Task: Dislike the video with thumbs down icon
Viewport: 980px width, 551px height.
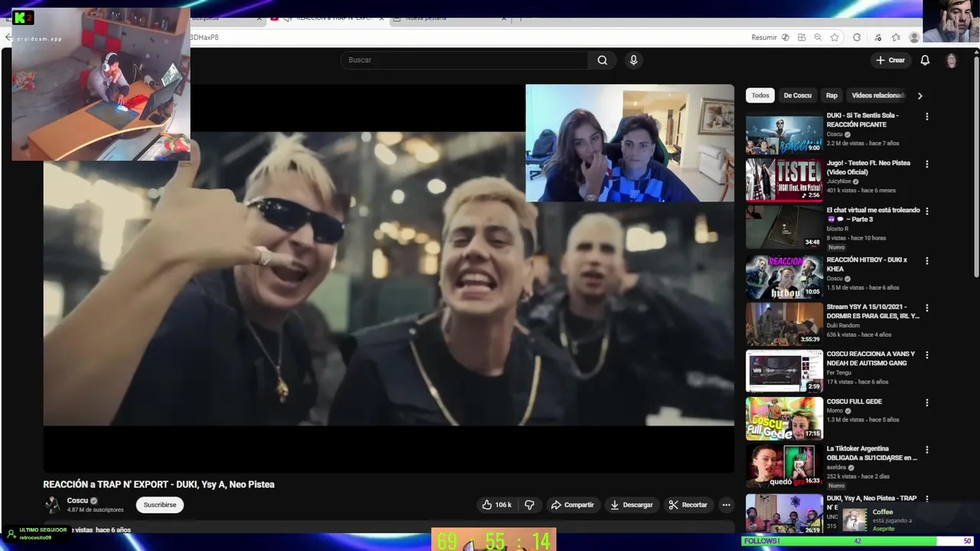Action: 529,505
